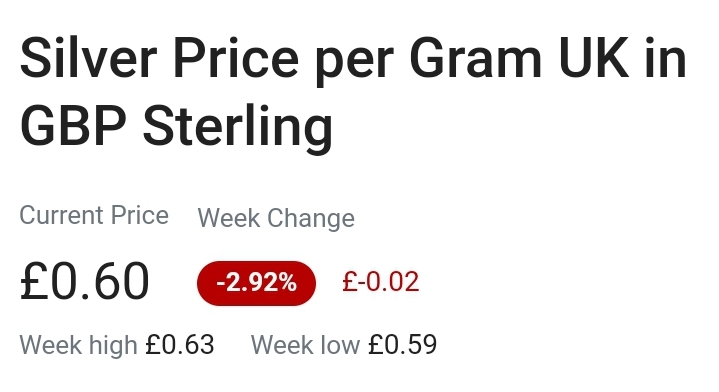Click the word Change in Week Change
Screen dimensions: 719x392
311,218
